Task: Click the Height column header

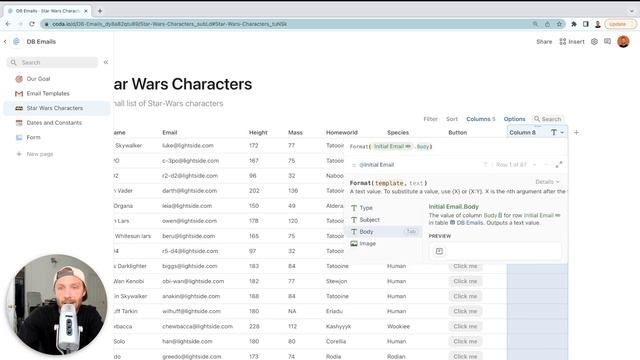Action: click(x=258, y=133)
